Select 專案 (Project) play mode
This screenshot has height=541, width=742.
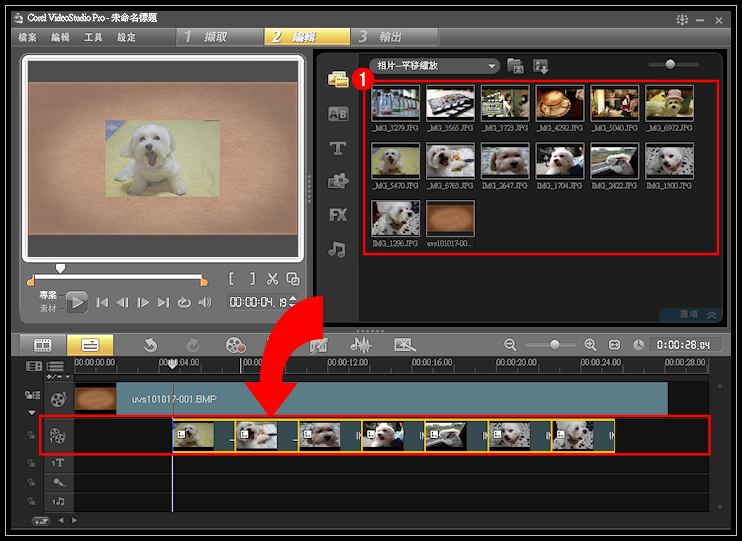click(47, 295)
